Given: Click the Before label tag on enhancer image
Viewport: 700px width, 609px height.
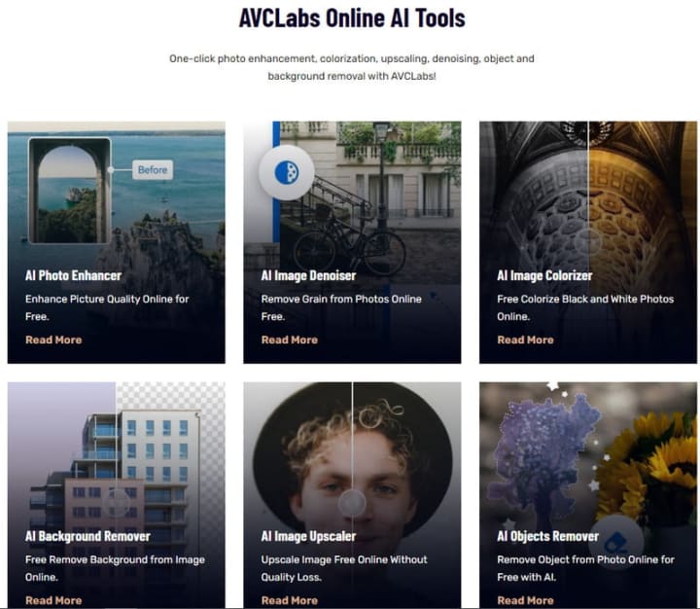Looking at the screenshot, I should click(153, 170).
